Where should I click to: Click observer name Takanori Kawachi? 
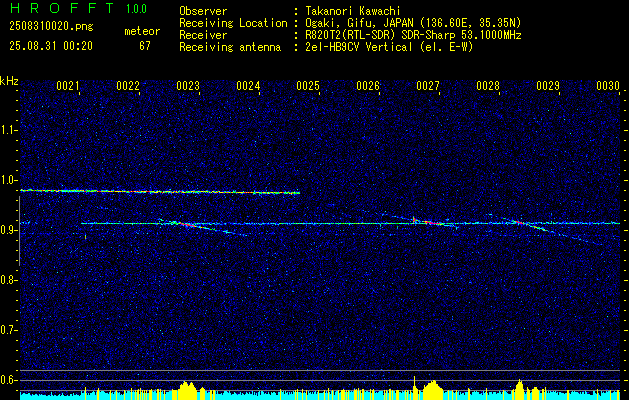tap(355, 11)
